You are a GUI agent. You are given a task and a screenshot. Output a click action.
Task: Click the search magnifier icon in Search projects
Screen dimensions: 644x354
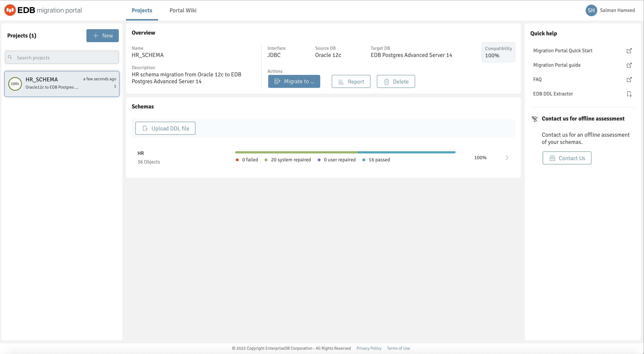click(10, 57)
